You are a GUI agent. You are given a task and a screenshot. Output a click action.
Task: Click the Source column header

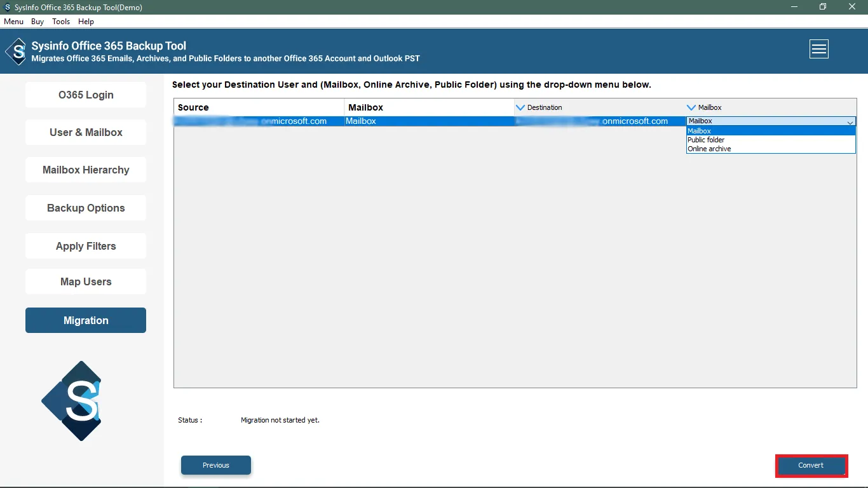click(x=259, y=107)
